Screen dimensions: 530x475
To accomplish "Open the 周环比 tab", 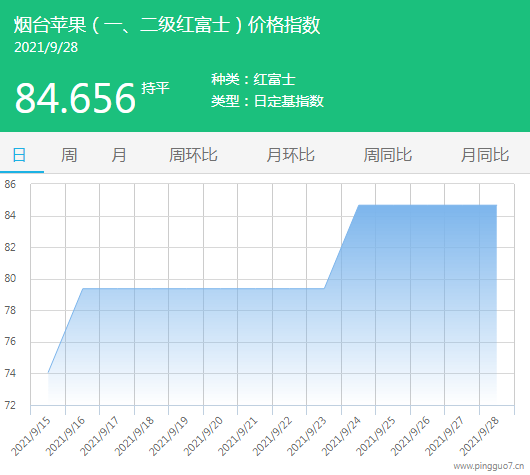I will point(193,155).
